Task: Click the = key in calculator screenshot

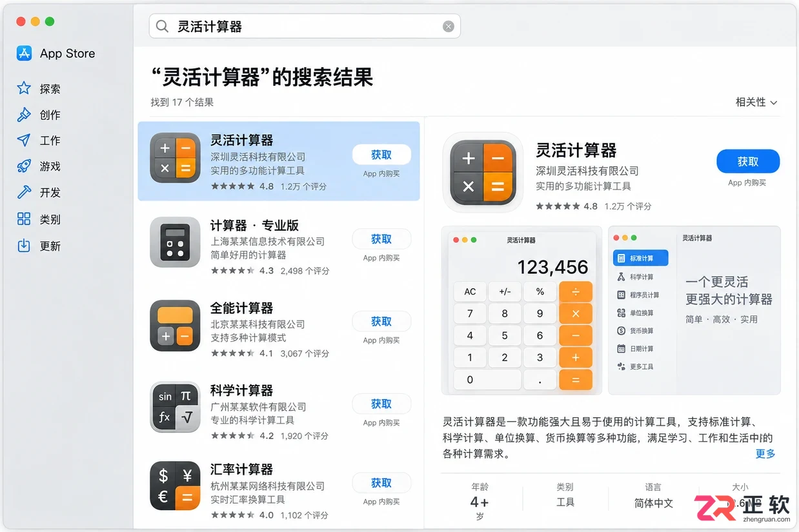Action: (576, 380)
